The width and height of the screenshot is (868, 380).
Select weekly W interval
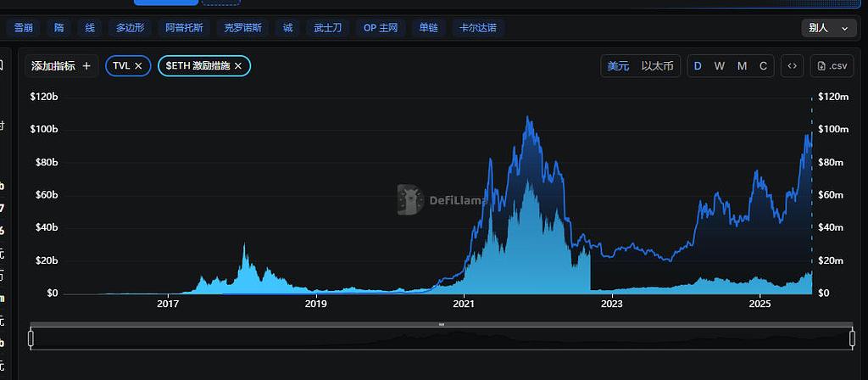pyautogui.click(x=719, y=65)
